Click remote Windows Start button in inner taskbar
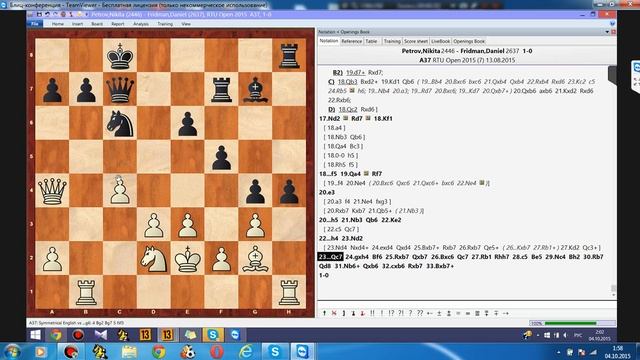This screenshot has height=360, width=640. tap(36, 335)
